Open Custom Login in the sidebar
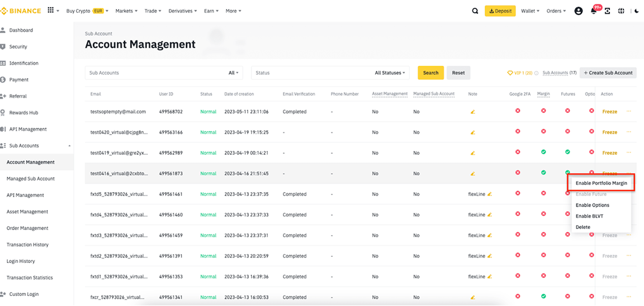The width and height of the screenshot is (644, 306). [24, 294]
